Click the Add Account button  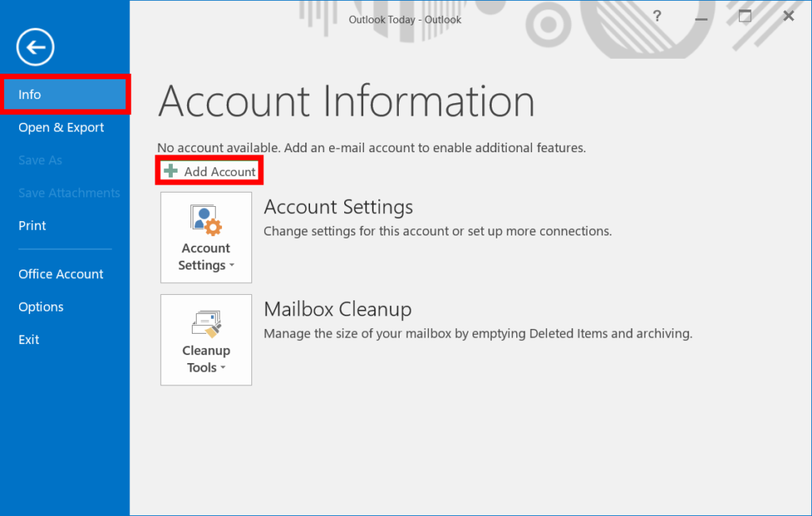(209, 170)
